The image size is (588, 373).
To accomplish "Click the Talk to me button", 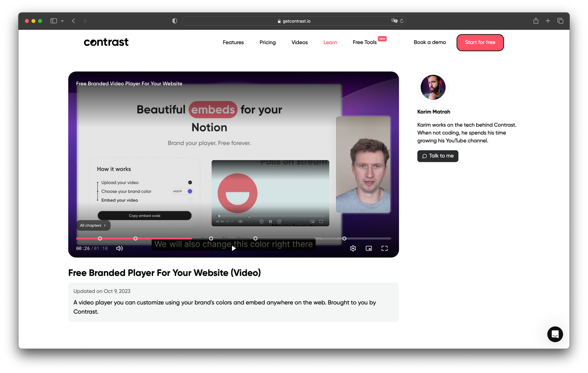I will coord(438,156).
